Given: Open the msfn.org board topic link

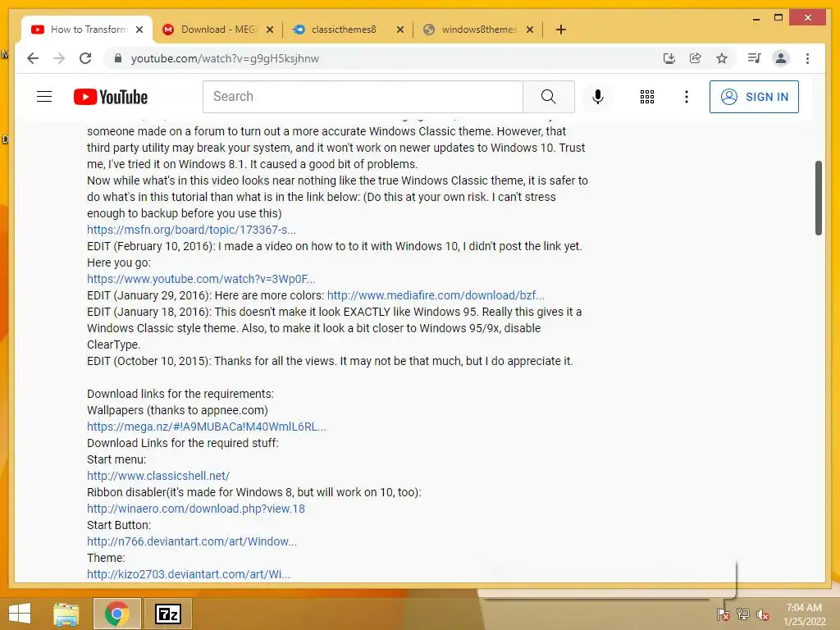Looking at the screenshot, I should pyautogui.click(x=191, y=230).
